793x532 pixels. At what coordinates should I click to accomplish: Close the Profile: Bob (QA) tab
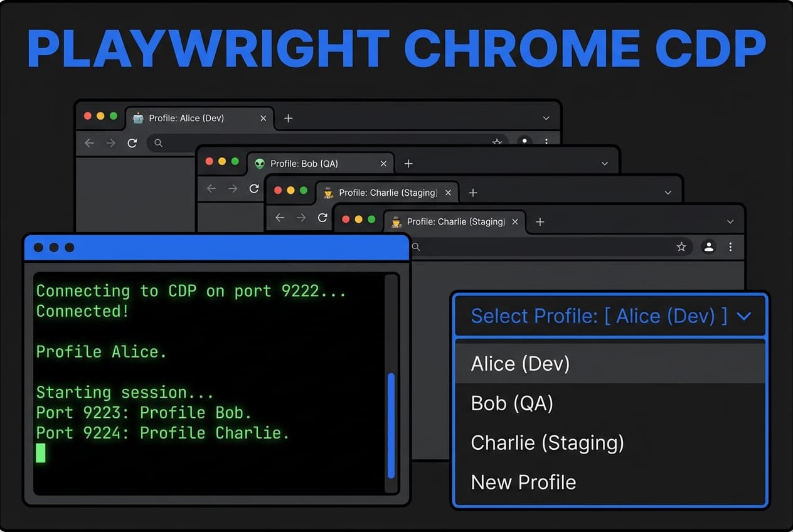coord(383,164)
